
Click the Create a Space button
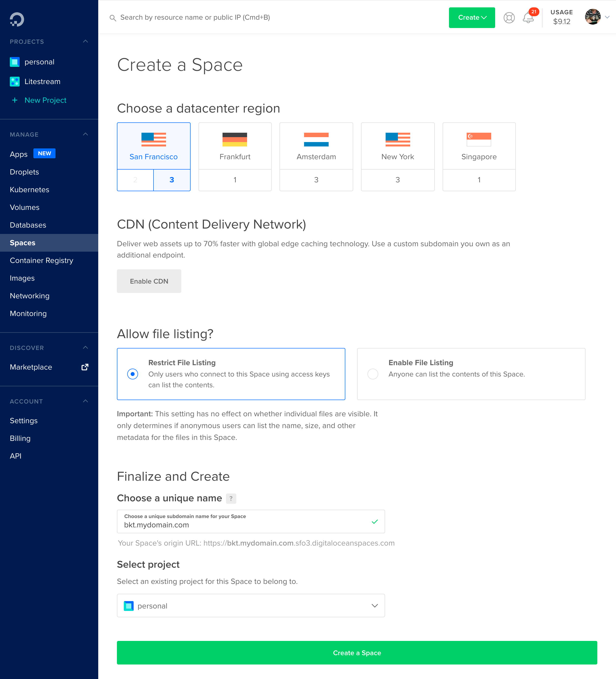click(x=357, y=653)
